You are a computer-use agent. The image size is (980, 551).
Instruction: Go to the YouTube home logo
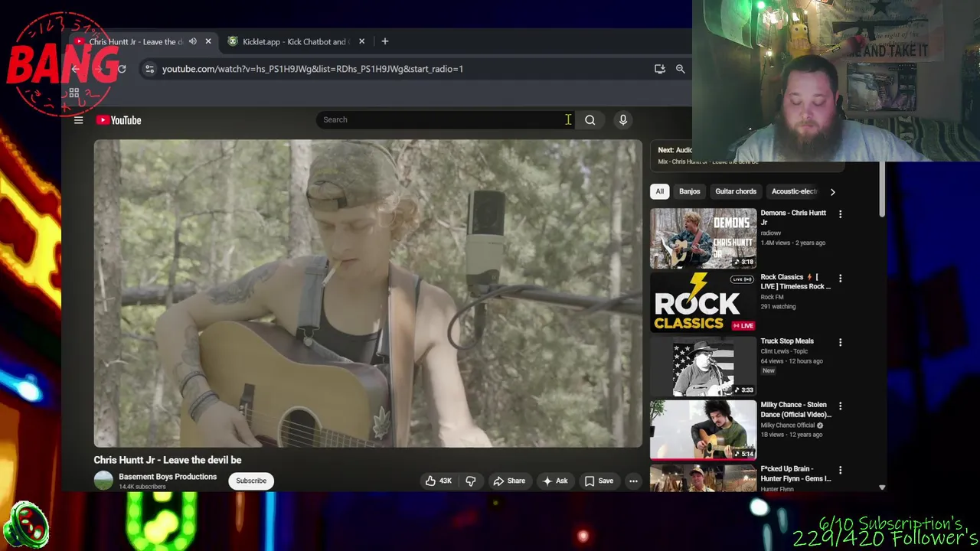[x=119, y=120]
